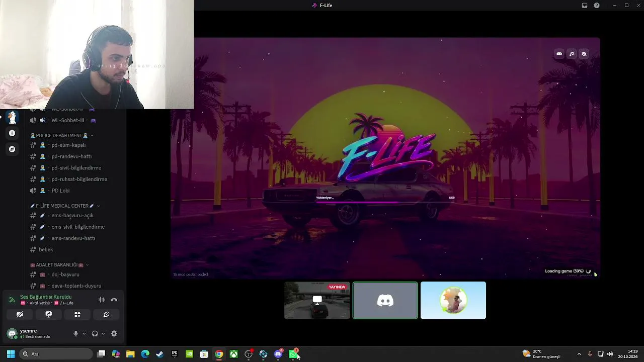Open the ems-randevu-hattı channel

point(74,238)
